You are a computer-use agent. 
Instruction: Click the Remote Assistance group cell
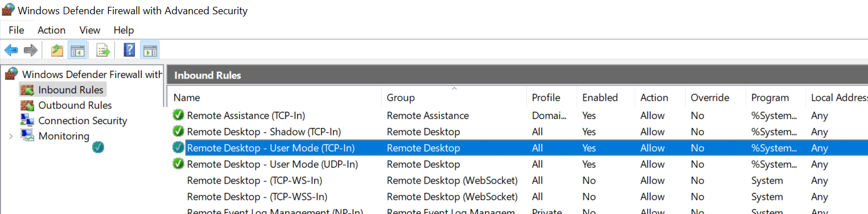click(x=427, y=116)
